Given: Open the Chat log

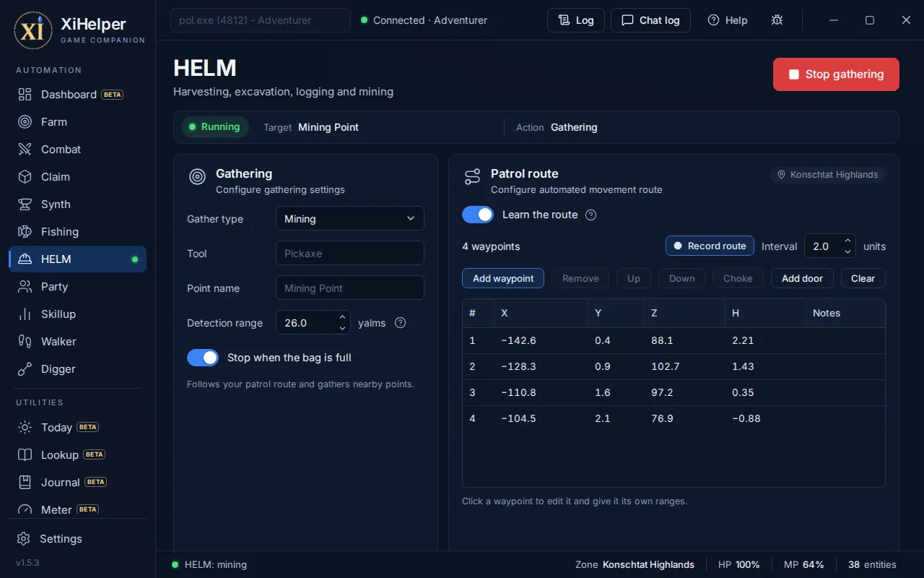Looking at the screenshot, I should tap(650, 20).
